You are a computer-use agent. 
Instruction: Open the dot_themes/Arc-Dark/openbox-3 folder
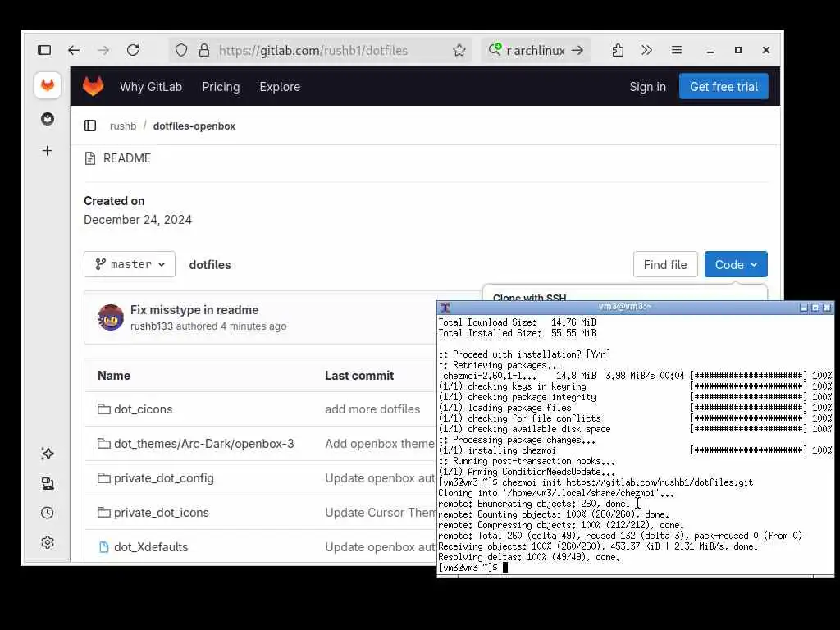(x=203, y=444)
